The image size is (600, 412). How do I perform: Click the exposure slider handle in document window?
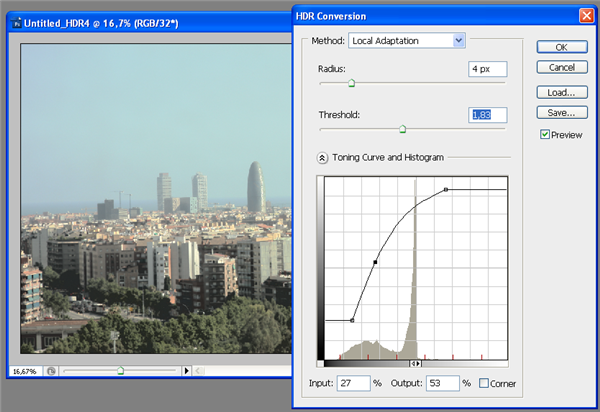(x=120, y=370)
